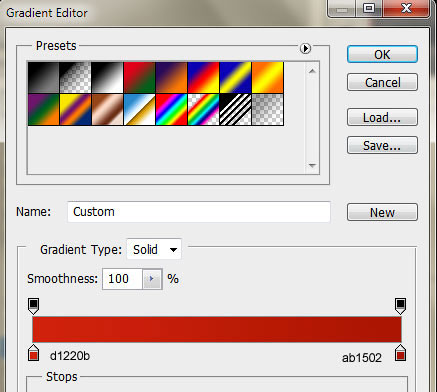Click New to create gradient preset

[382, 212]
